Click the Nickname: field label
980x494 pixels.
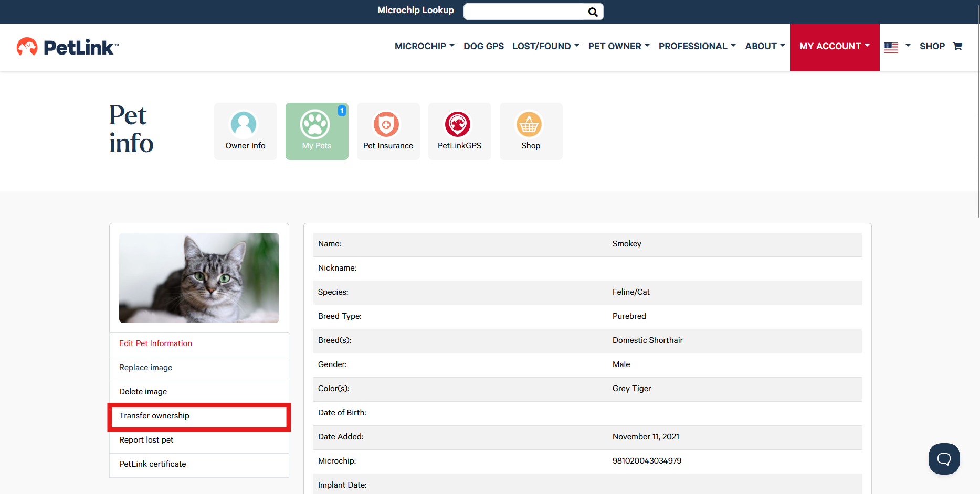(337, 268)
